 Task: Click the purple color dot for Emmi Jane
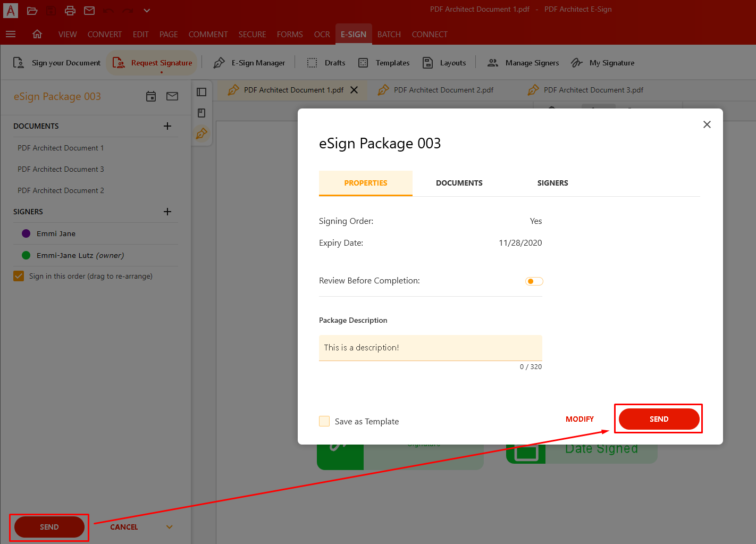click(26, 233)
